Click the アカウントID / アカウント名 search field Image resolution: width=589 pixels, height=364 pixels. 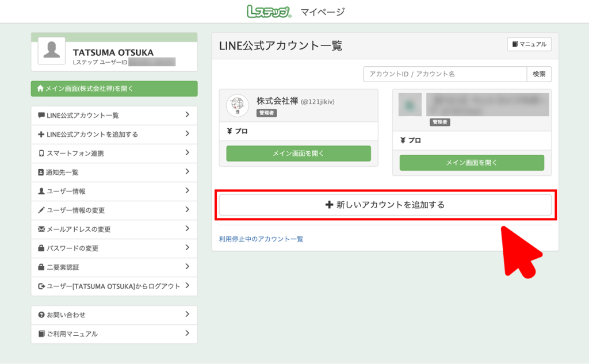[x=445, y=74]
